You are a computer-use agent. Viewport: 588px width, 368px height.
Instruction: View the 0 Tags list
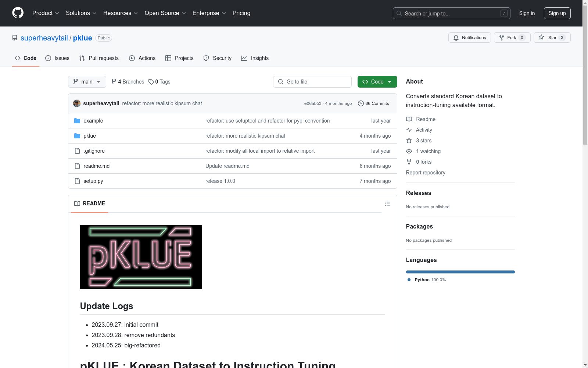point(159,82)
